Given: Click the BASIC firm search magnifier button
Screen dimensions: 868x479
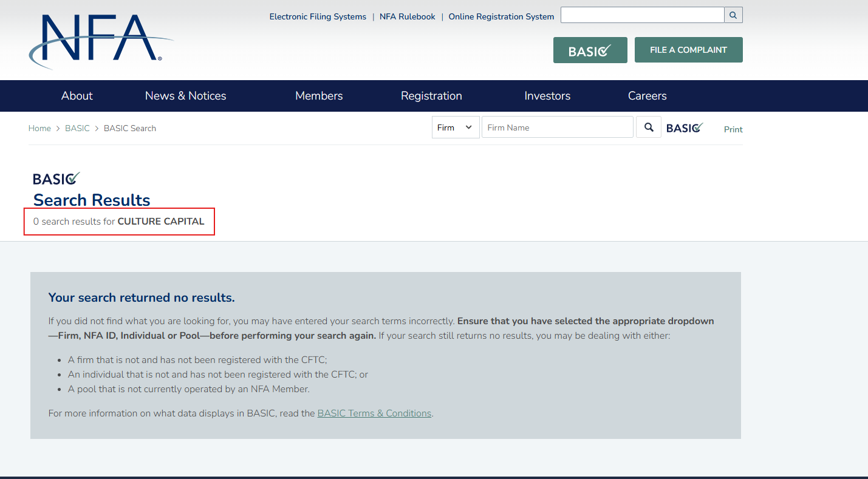Looking at the screenshot, I should (648, 127).
